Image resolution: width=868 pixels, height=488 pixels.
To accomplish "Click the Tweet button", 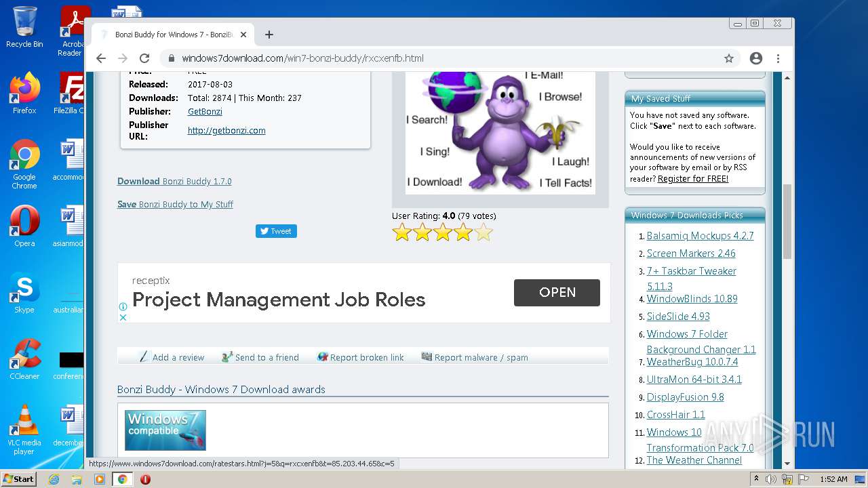I will pyautogui.click(x=276, y=231).
